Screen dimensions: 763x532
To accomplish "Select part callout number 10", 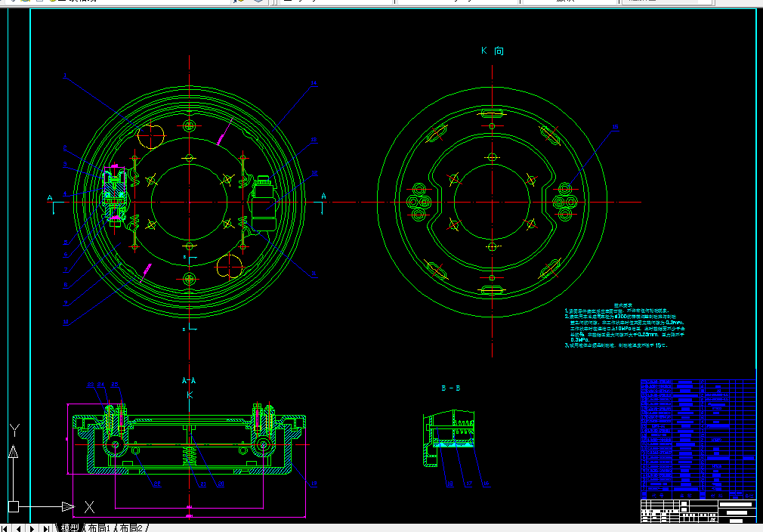I will (x=66, y=322).
